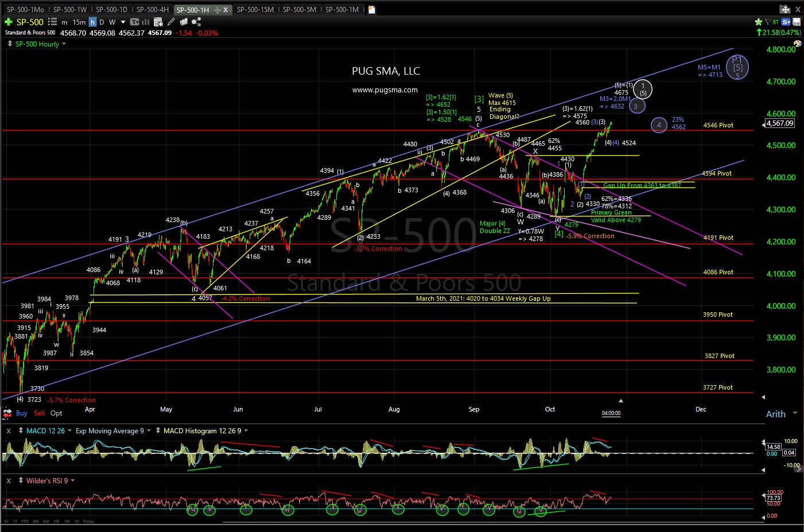Set range to 5Y
This screenshot has height=532, width=804.
[x=6, y=521]
